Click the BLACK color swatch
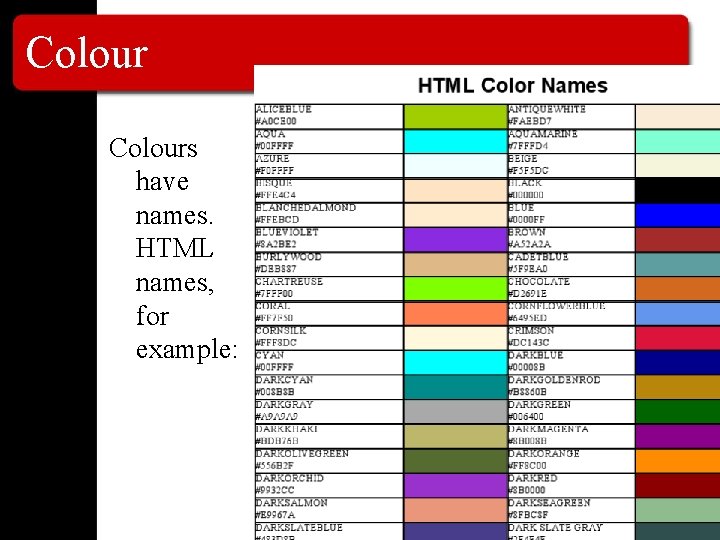 point(678,191)
